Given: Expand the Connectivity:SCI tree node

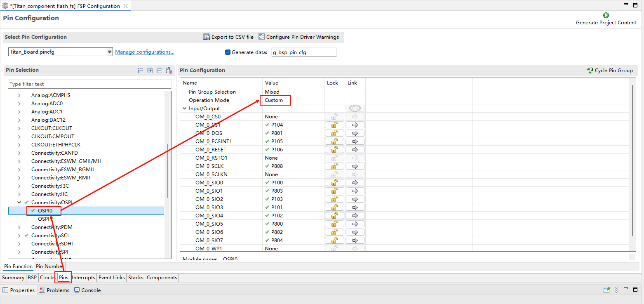Looking at the screenshot, I should pos(19,236).
